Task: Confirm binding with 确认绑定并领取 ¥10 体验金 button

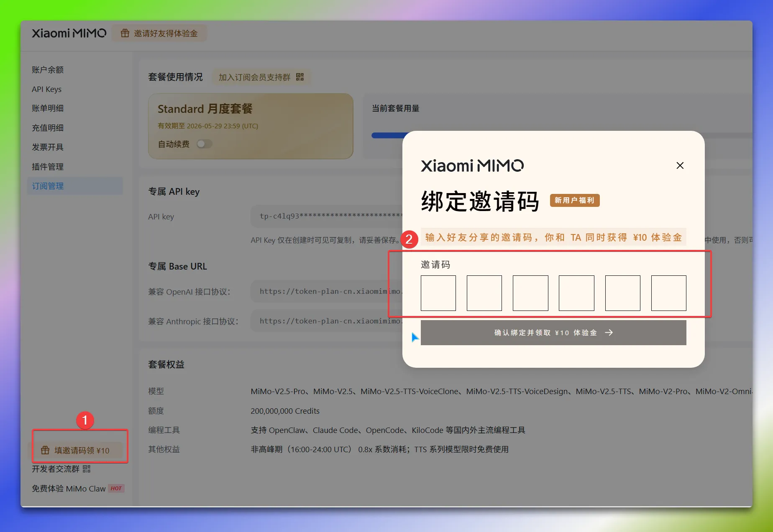Action: click(x=553, y=333)
